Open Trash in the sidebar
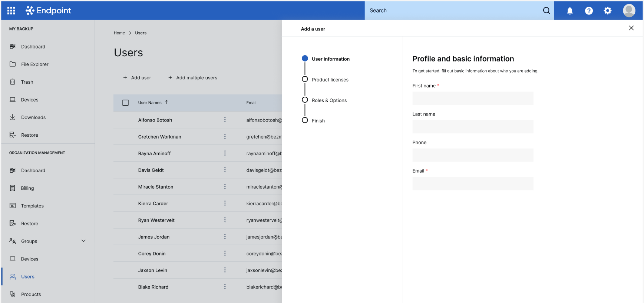644x303 pixels. pos(27,82)
